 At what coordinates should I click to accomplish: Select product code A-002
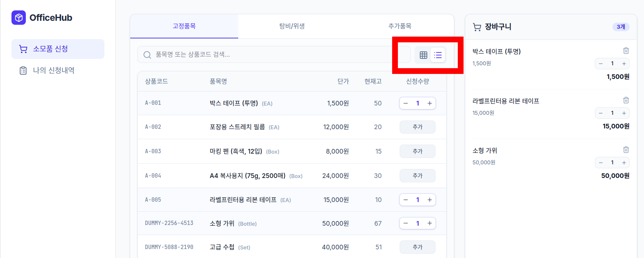pos(153,127)
